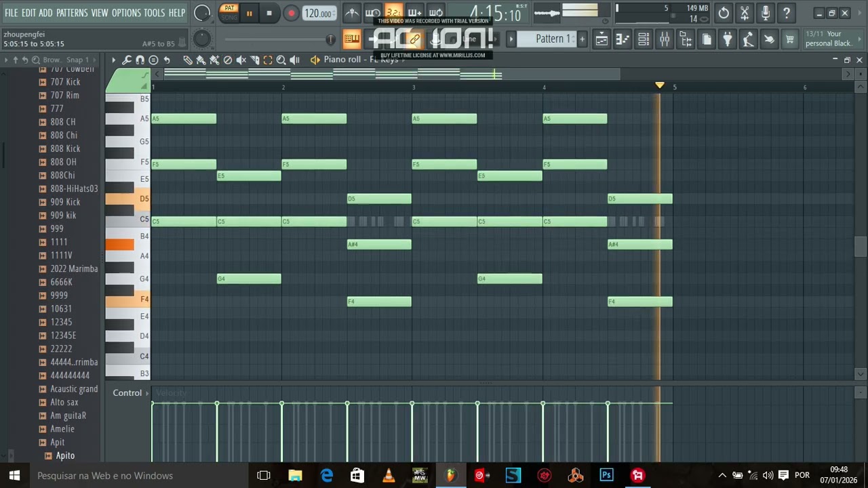Viewport: 868px width, 488px height.
Task: Open the PATTERNS menu
Action: click(72, 13)
